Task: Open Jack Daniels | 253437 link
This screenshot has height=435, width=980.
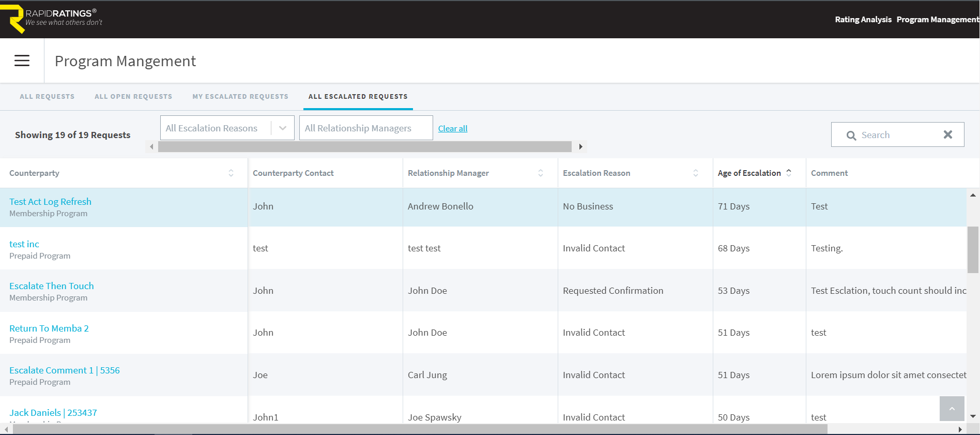Action: tap(53, 413)
